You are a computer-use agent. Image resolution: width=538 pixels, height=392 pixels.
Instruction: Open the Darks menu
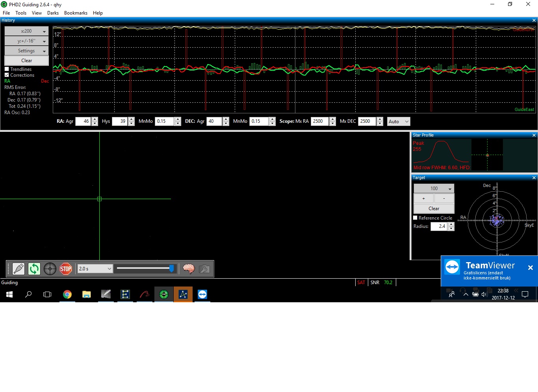pyautogui.click(x=53, y=13)
